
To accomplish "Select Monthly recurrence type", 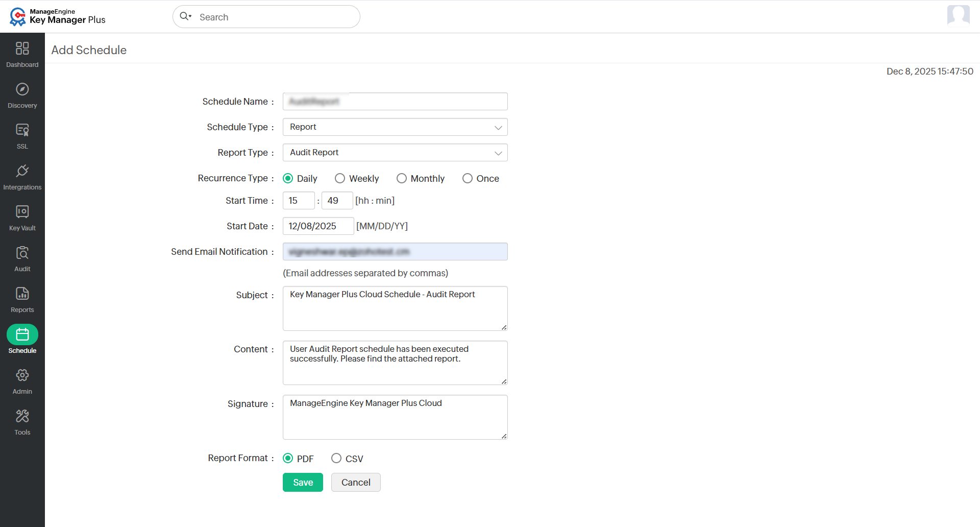I will pyautogui.click(x=402, y=178).
